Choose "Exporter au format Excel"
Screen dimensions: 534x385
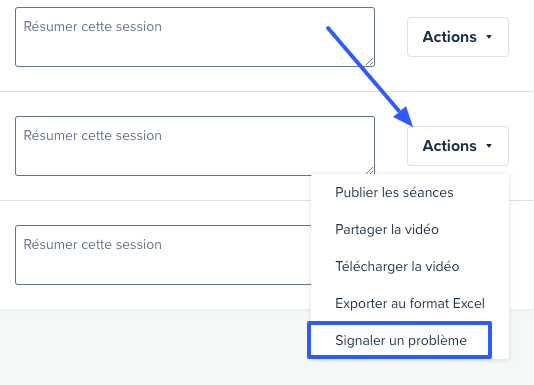pos(410,303)
